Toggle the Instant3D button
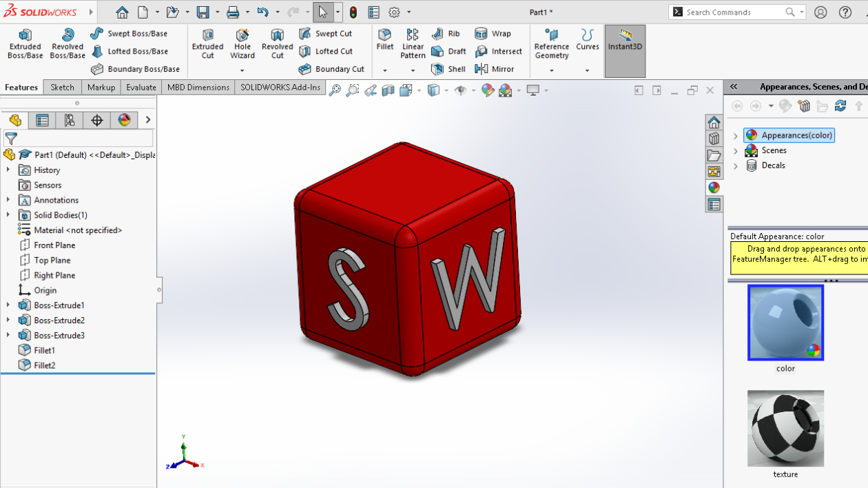This screenshot has height=488, width=868. tap(626, 51)
